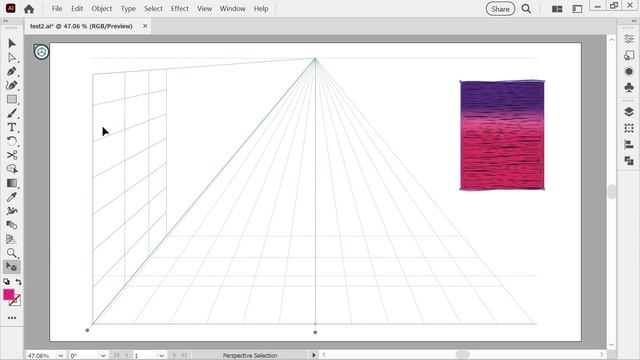Select the Rotate tool
This screenshot has width=640, height=360.
pos(12,141)
